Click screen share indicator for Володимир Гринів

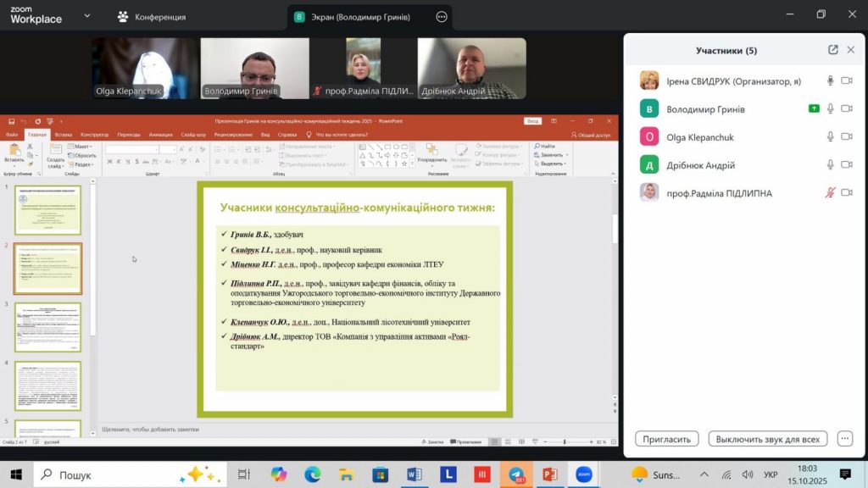pos(814,108)
